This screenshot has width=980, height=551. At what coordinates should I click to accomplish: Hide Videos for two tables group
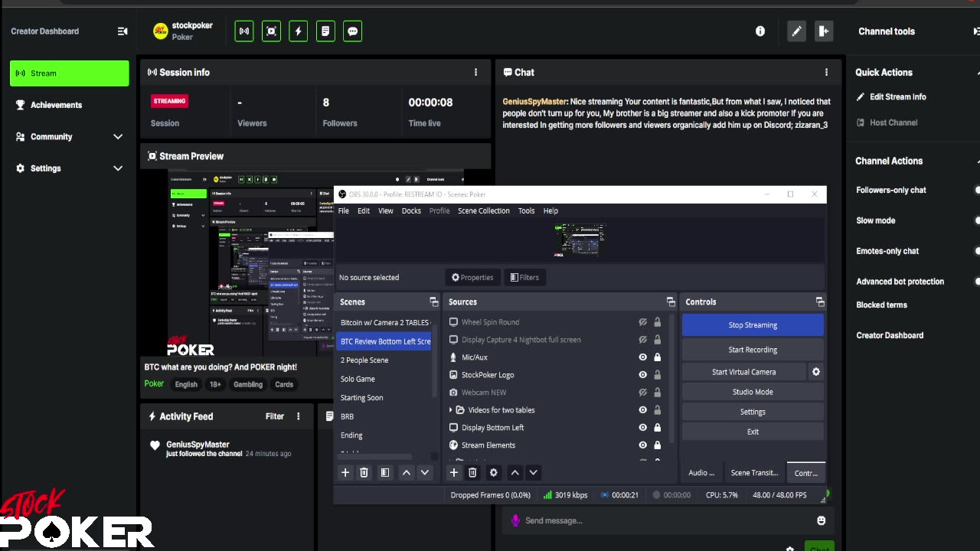click(642, 410)
